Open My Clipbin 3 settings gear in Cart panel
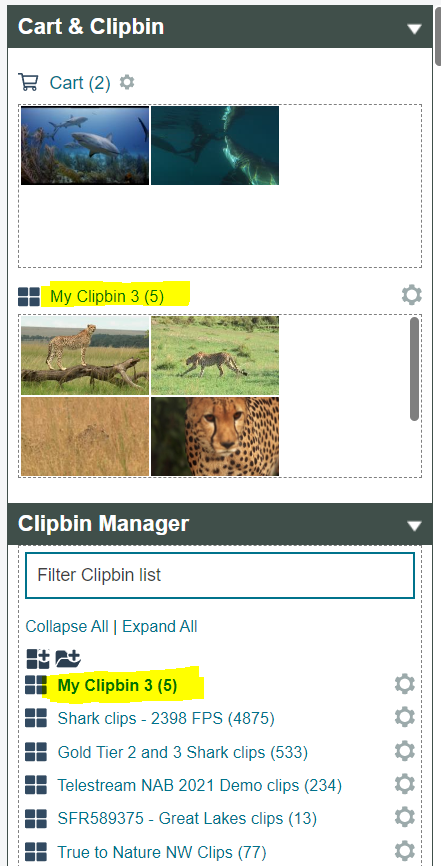 (412, 295)
